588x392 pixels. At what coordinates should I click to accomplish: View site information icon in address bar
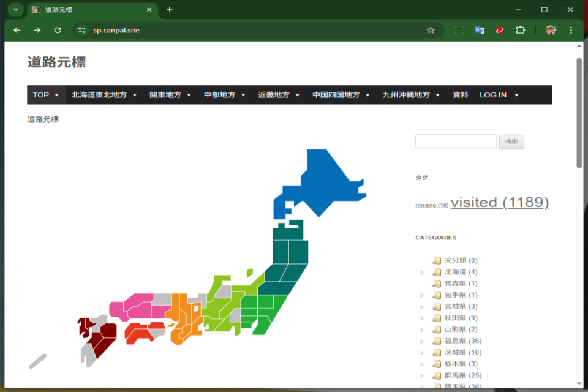[82, 30]
